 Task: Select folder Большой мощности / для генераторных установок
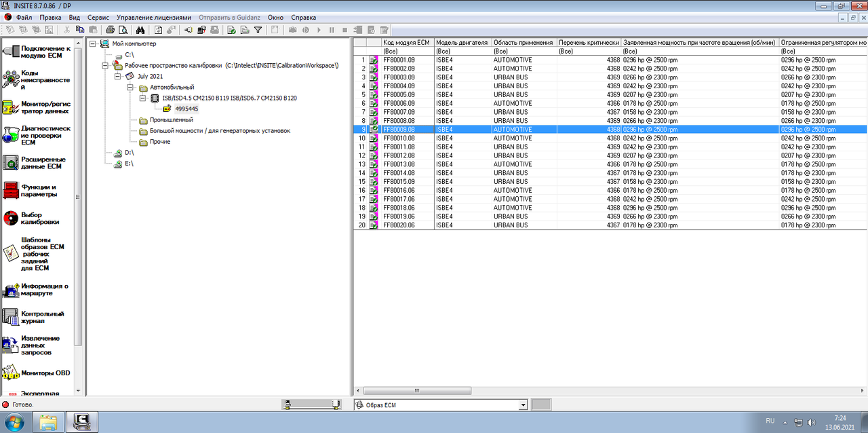tap(220, 131)
